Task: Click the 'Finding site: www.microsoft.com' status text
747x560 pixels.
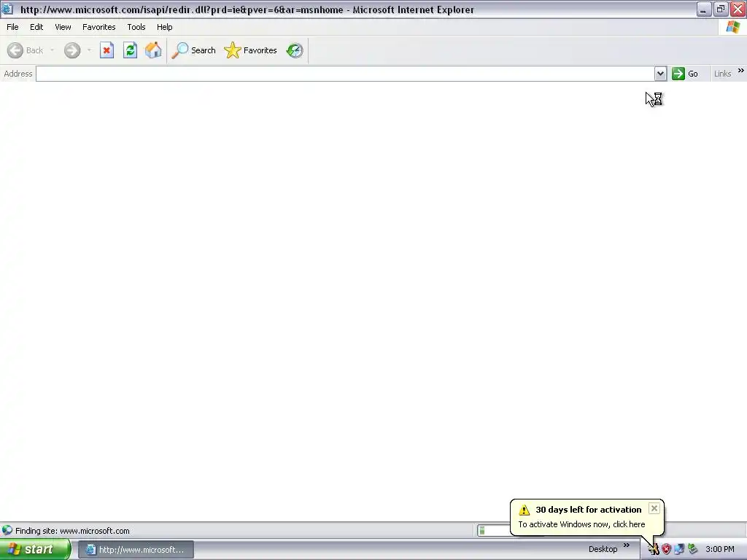Action: point(72,531)
